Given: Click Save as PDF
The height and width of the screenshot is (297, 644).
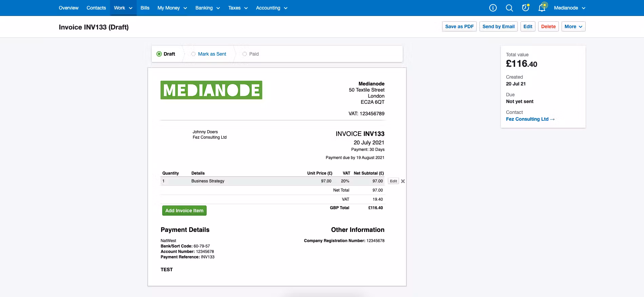Looking at the screenshot, I should [x=459, y=26].
